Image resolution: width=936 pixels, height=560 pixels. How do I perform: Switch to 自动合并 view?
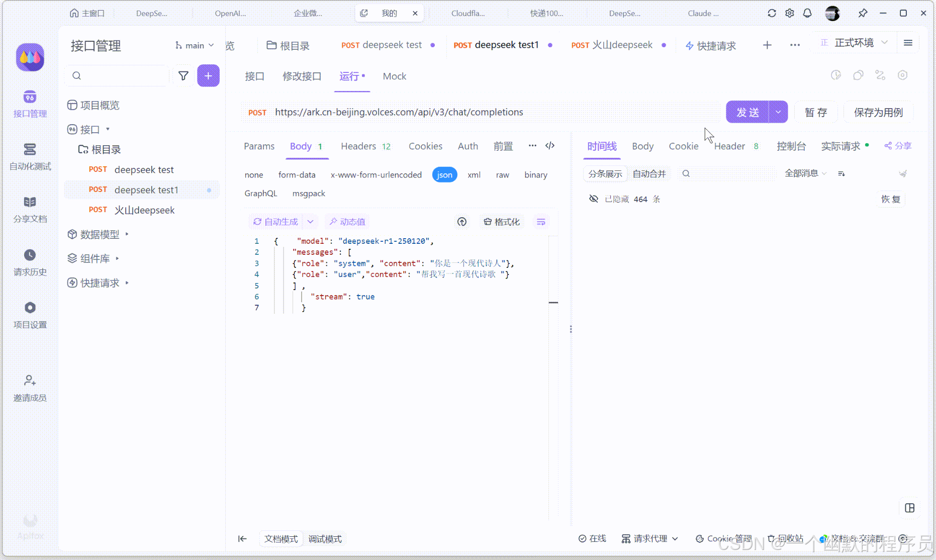pos(649,174)
